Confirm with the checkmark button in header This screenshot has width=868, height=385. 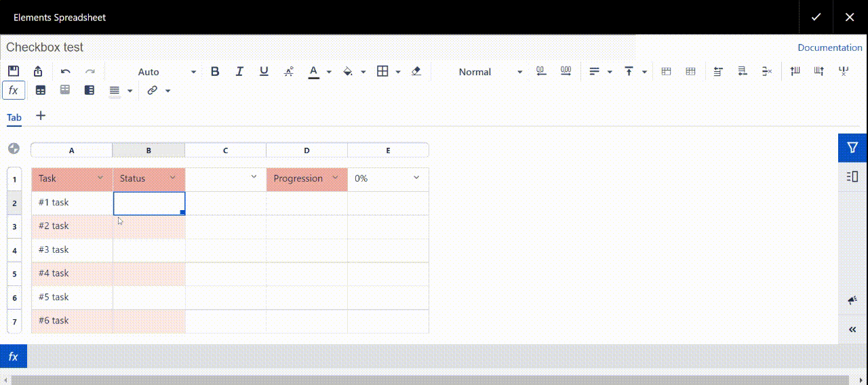816,17
